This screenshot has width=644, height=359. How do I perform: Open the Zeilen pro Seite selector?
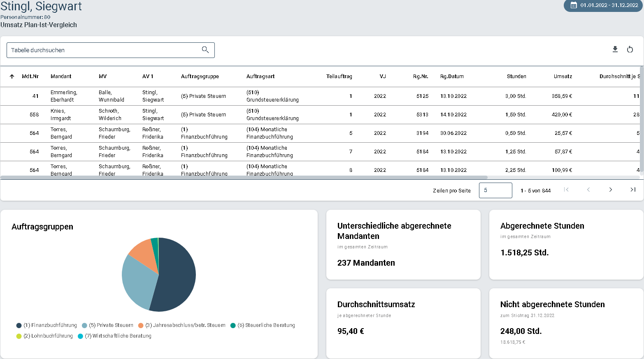(495, 190)
